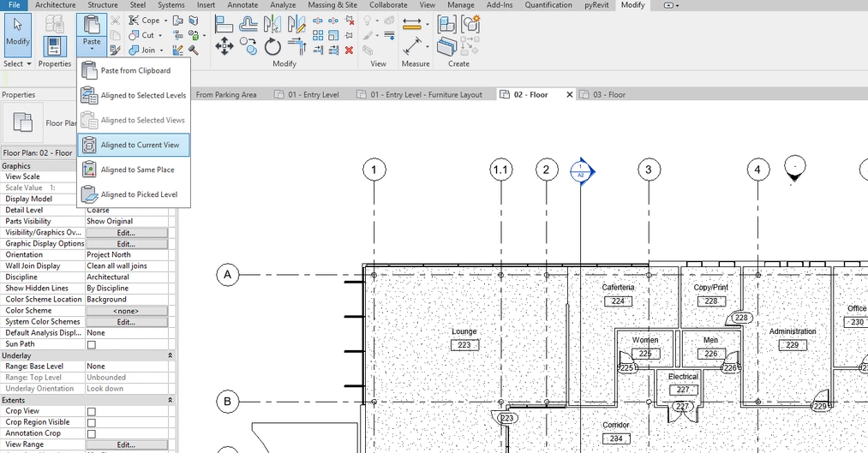Viewport: 868px width, 453px height.
Task: Choose Aligned to Same Place
Action: click(134, 170)
